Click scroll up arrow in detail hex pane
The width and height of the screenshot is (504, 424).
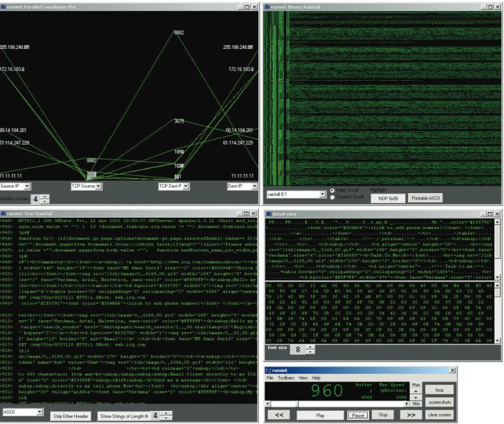497,285
